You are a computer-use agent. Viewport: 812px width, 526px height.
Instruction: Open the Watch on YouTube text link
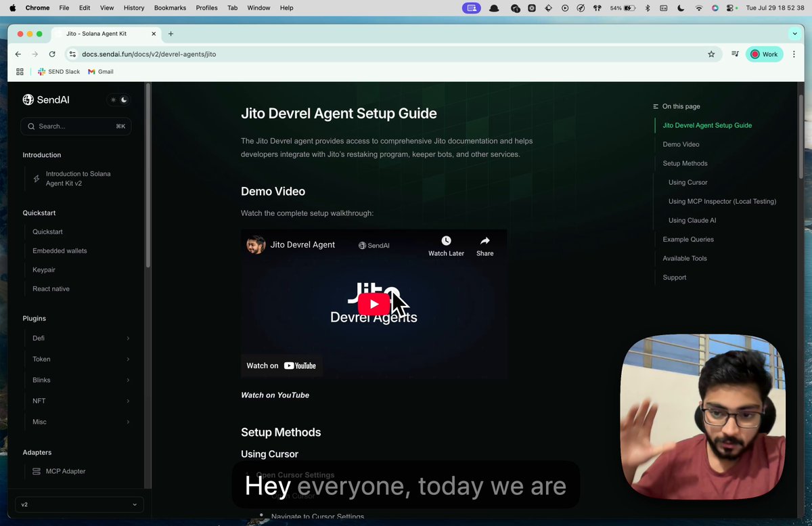pyautogui.click(x=275, y=395)
